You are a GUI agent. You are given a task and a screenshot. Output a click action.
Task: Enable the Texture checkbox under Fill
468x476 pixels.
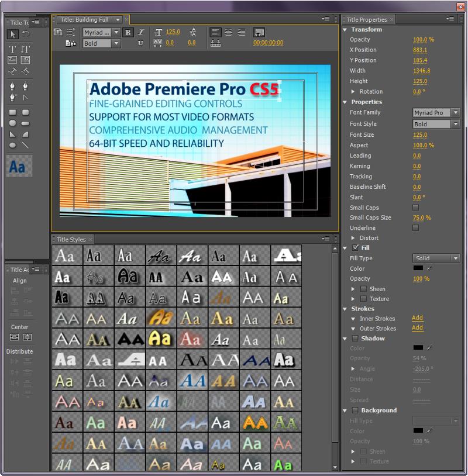coord(363,299)
